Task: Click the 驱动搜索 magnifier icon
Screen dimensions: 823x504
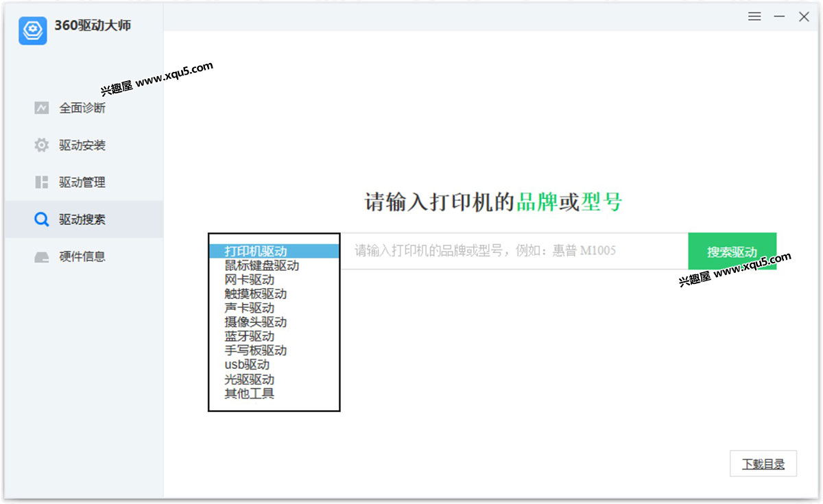Action: tap(42, 219)
